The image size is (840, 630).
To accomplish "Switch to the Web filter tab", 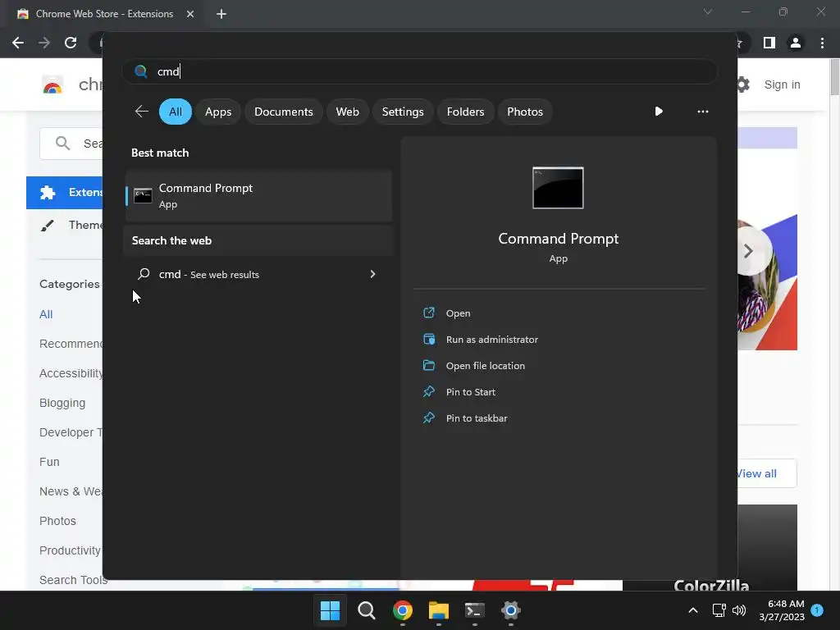I will coord(347,112).
